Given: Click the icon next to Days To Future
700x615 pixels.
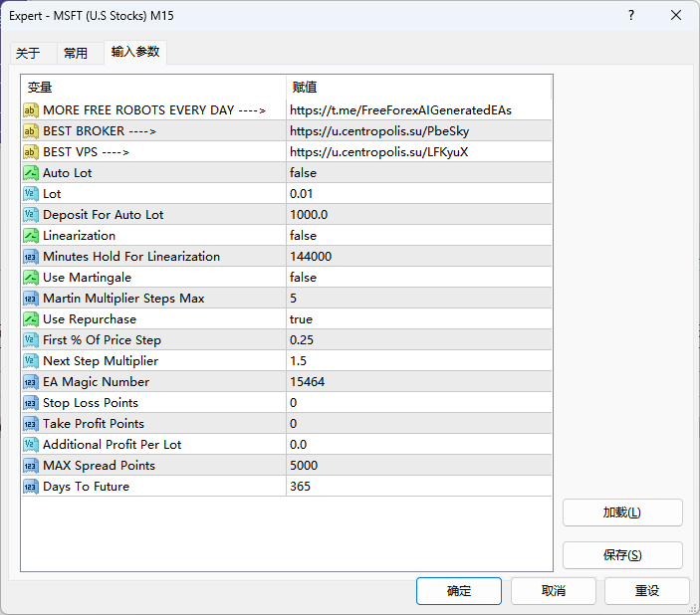Looking at the screenshot, I should (31, 487).
